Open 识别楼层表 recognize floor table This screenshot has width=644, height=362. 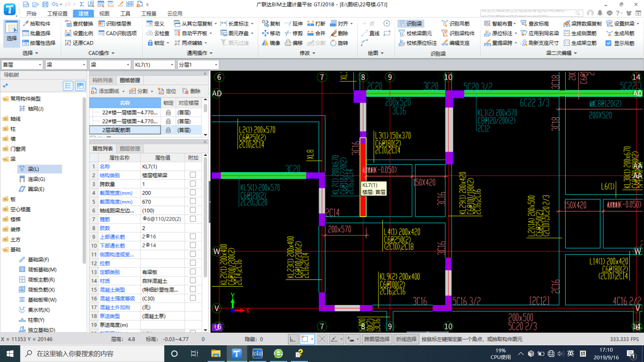[x=114, y=23]
